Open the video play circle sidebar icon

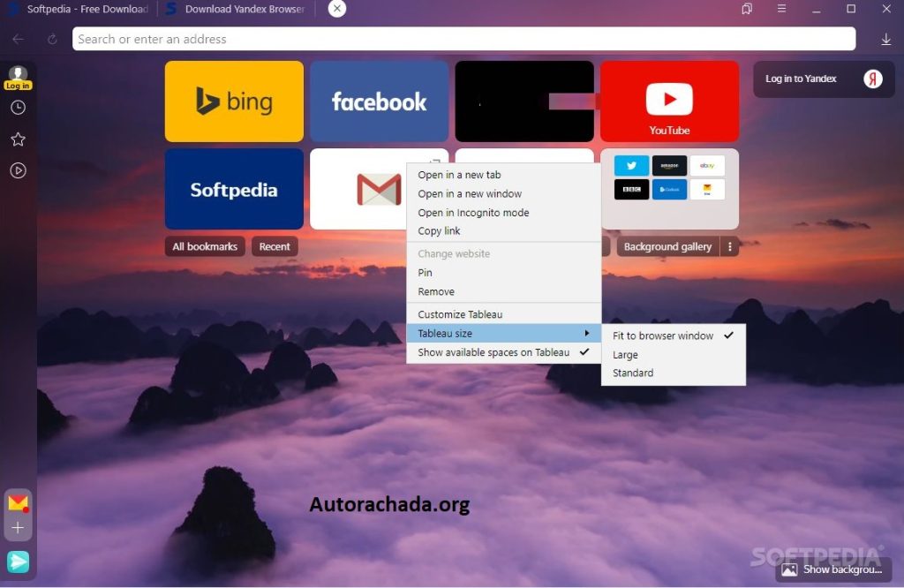(x=18, y=170)
